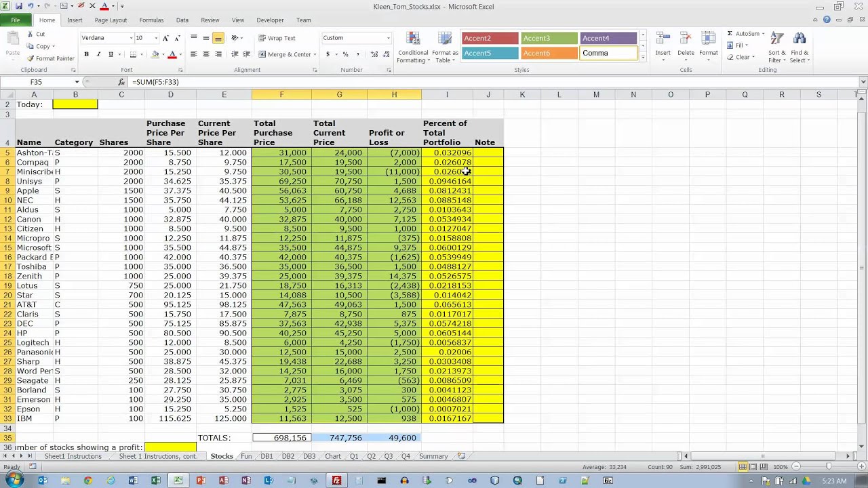Open the font size dropdown

(156, 38)
